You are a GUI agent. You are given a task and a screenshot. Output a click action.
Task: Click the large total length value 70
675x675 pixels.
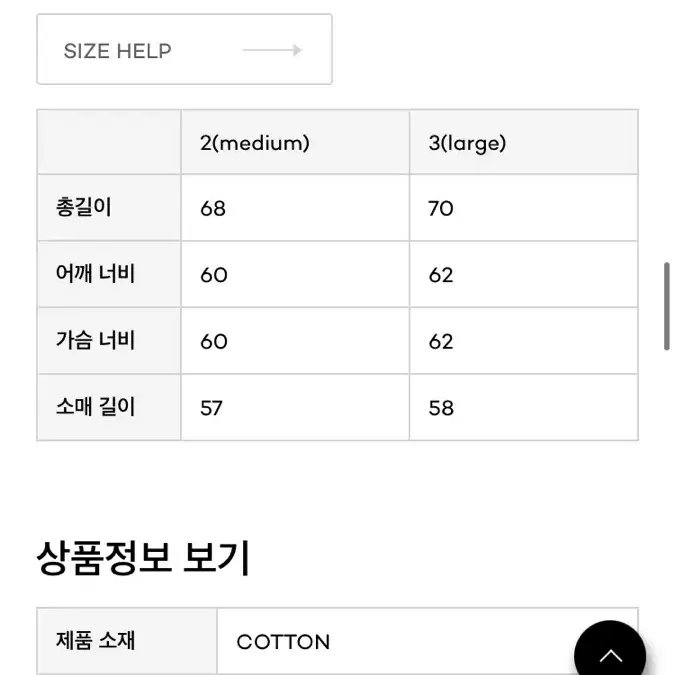tap(440, 209)
